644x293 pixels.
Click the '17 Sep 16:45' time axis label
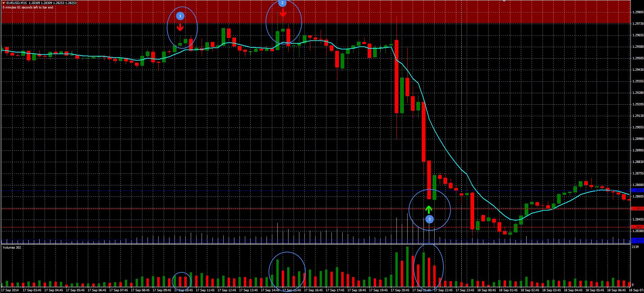314,290
